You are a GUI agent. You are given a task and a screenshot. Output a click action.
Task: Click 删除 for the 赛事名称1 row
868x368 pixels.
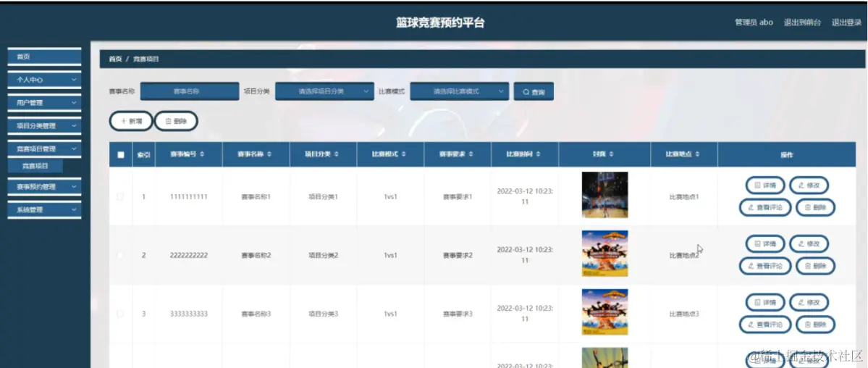815,207
